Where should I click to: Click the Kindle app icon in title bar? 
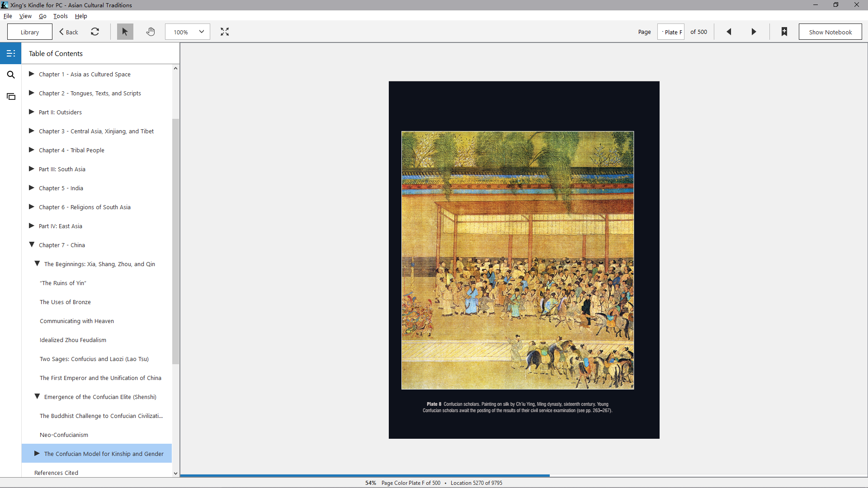point(5,5)
